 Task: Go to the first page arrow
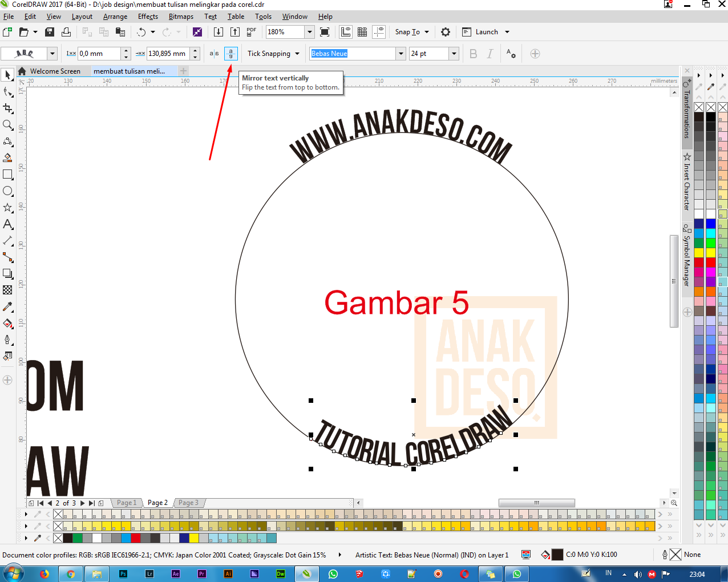[x=41, y=503]
